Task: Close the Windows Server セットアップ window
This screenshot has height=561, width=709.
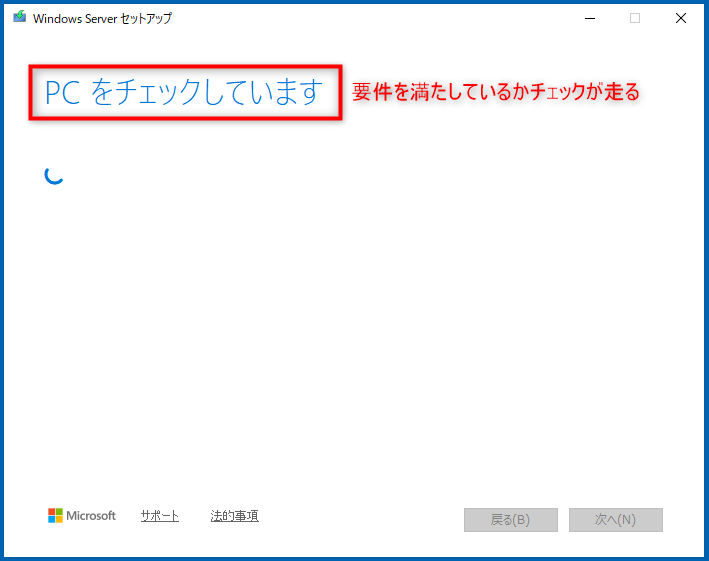Action: point(681,18)
